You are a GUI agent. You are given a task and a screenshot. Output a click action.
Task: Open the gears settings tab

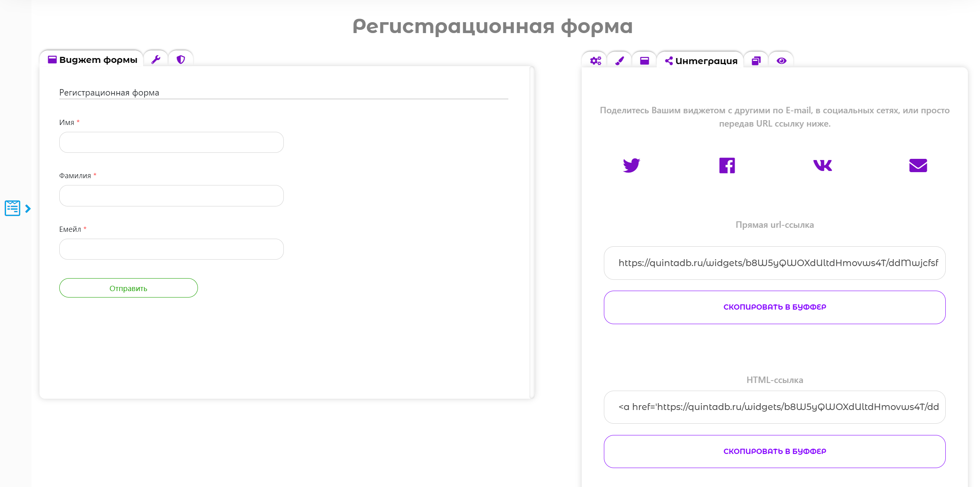(x=595, y=61)
